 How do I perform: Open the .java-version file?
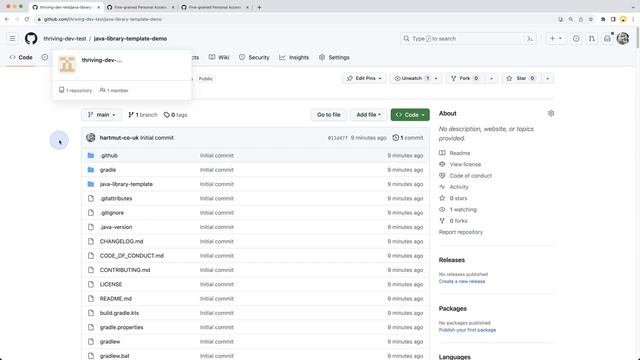(116, 227)
